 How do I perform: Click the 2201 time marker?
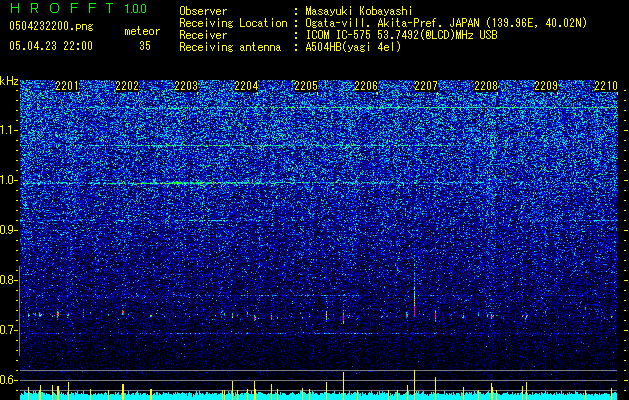point(67,86)
